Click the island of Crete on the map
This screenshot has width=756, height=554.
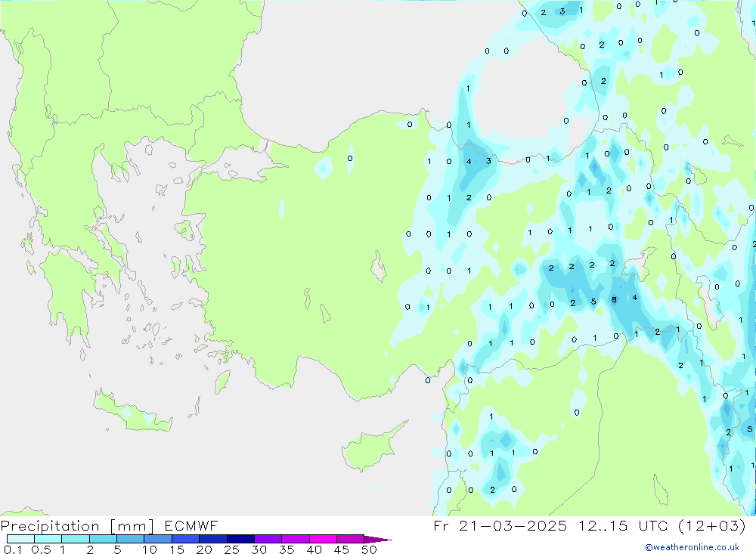(133, 411)
